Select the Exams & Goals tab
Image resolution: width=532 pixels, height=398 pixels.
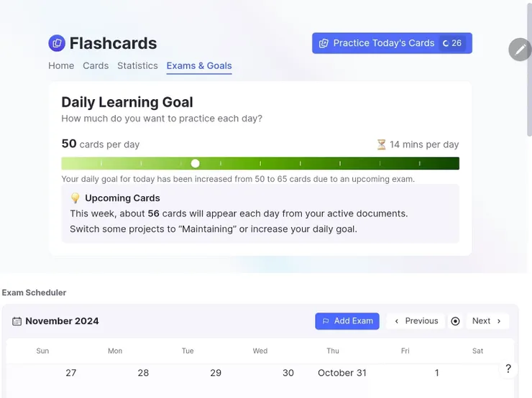tap(199, 65)
